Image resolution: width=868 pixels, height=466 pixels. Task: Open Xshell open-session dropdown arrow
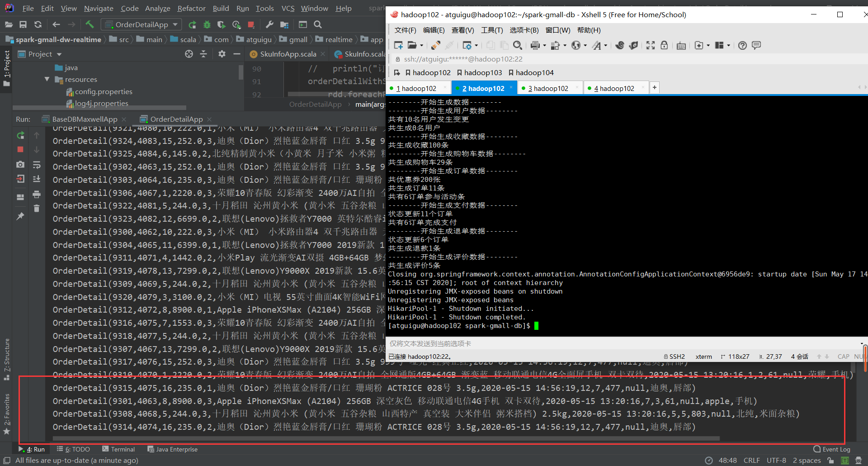click(421, 45)
